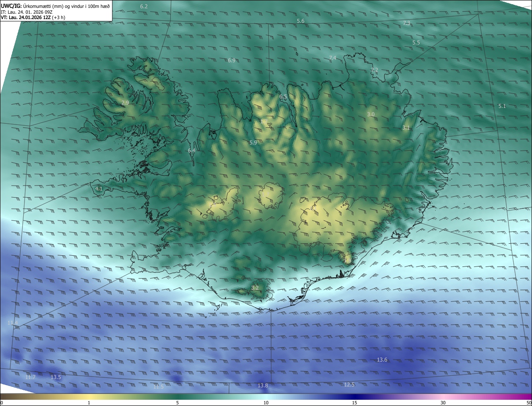Image resolution: width=532 pixels, height=406 pixels.
Task: Click the VT: Lau. 24.01.2026 12Z (+3 h) line
Action: tap(33, 17)
